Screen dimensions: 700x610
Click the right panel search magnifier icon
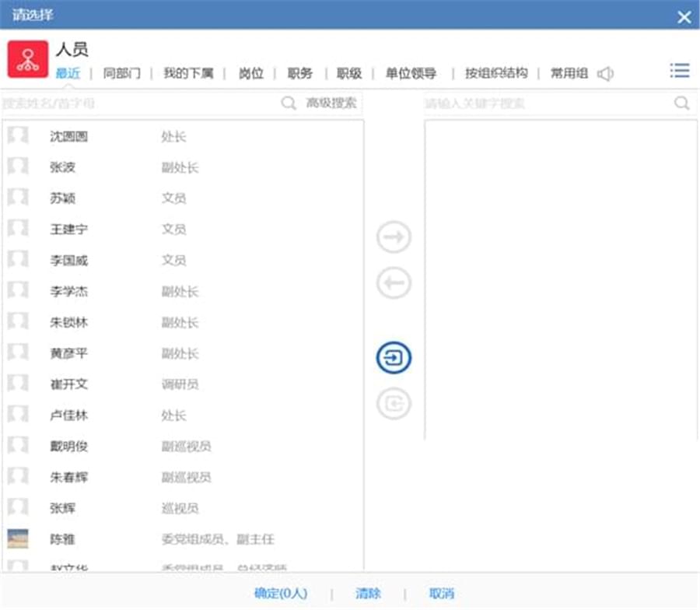pyautogui.click(x=681, y=103)
